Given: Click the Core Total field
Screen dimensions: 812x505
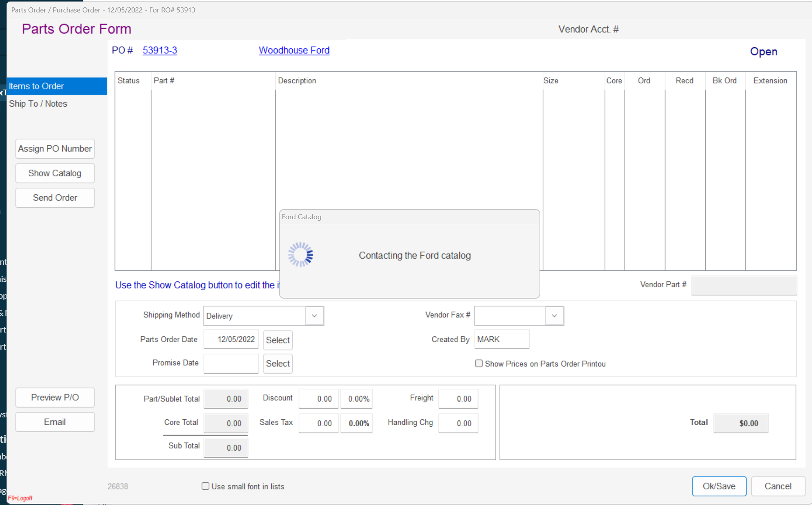Looking at the screenshot, I should coord(226,423).
